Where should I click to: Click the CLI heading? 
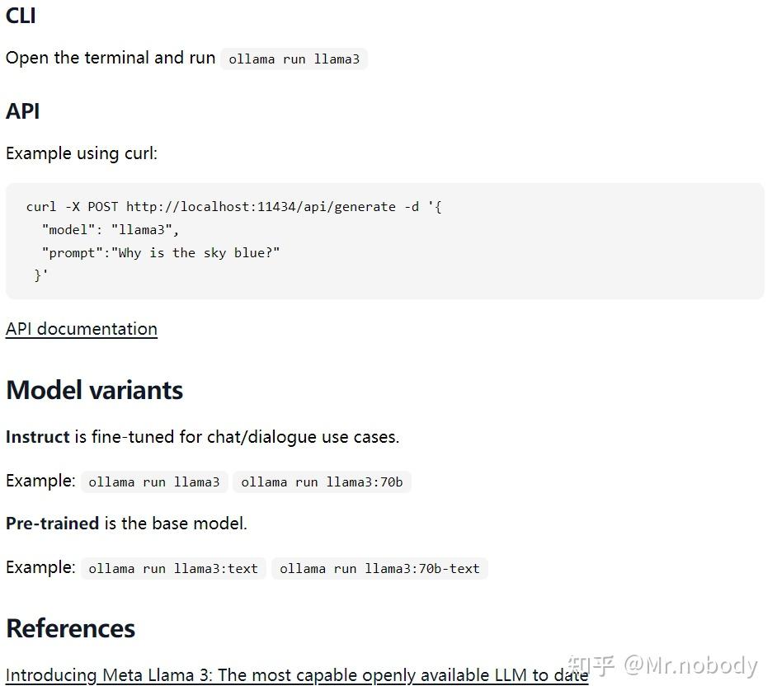[21, 15]
